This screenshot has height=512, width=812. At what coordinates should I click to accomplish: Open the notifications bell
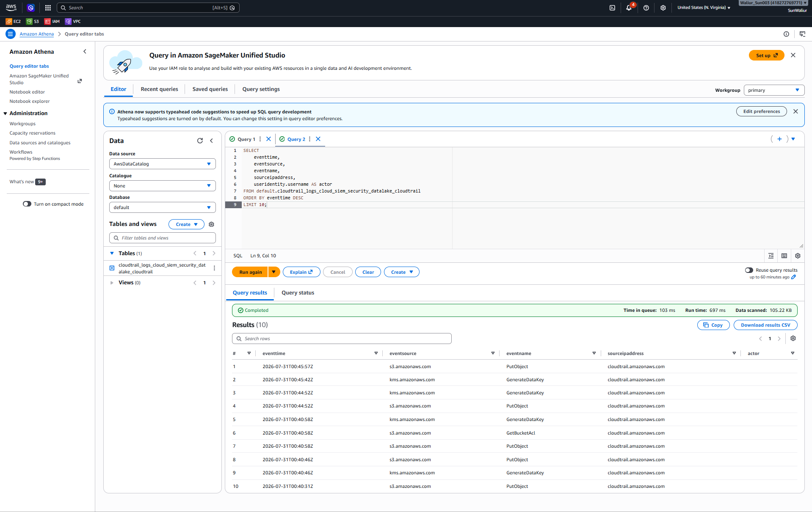point(629,8)
